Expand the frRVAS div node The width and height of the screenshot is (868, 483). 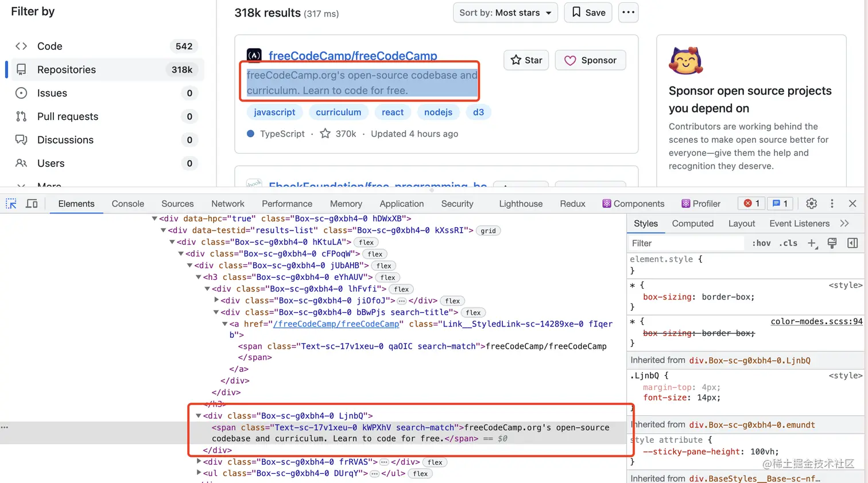(199, 462)
